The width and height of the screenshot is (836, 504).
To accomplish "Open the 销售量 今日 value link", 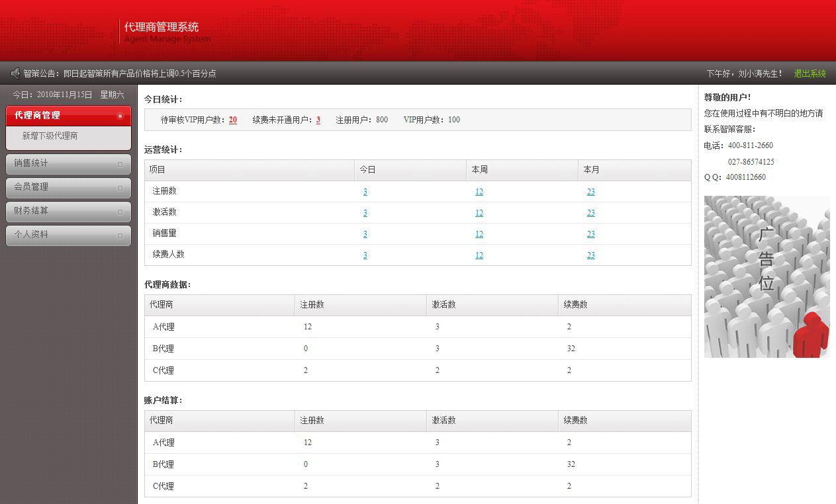I will click(x=365, y=234).
